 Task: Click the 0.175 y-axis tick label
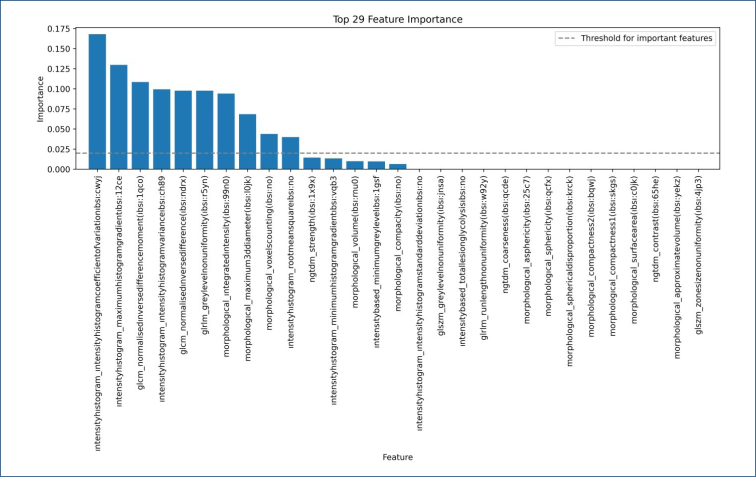point(58,29)
